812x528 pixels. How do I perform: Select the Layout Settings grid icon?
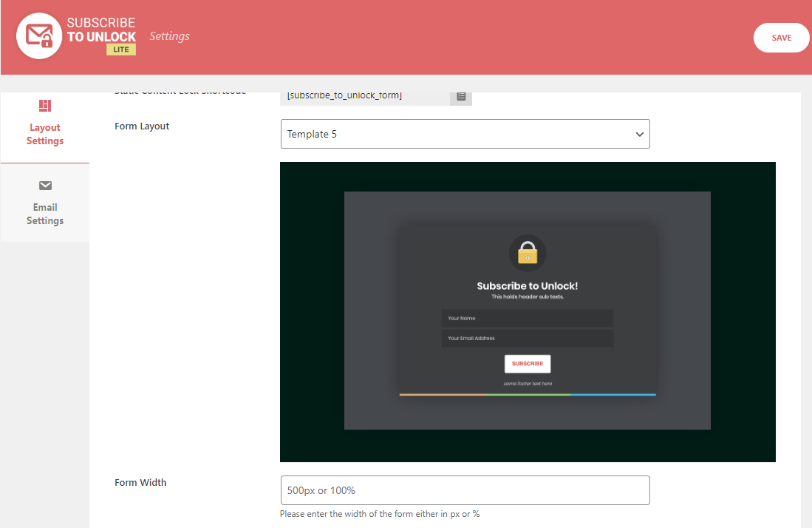(45, 106)
